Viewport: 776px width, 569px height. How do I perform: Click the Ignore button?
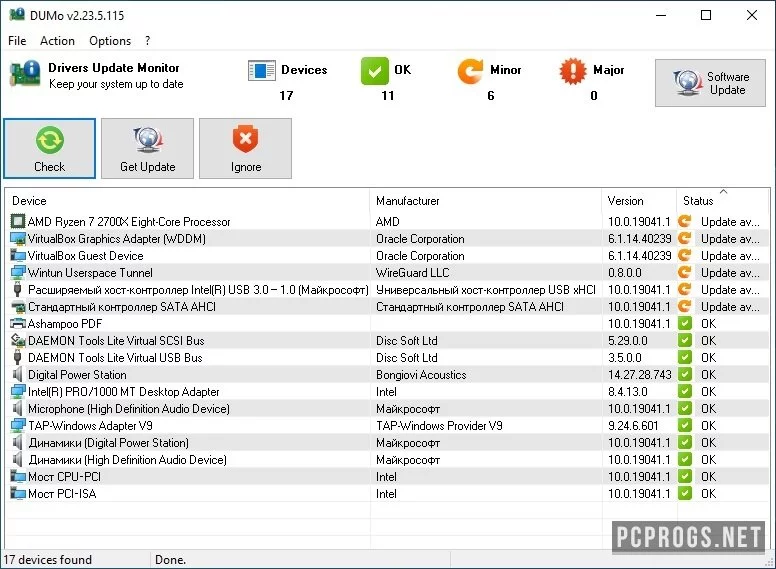pos(245,148)
